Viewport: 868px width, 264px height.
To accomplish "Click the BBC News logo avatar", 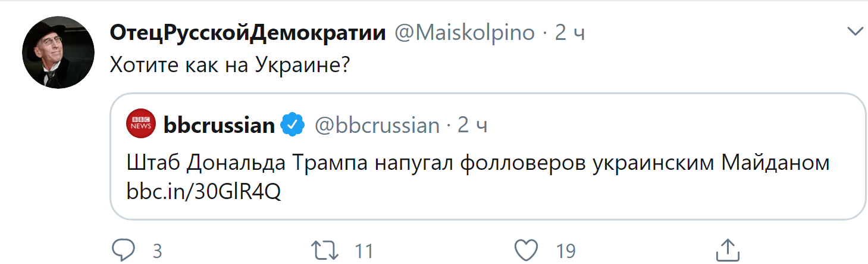I will coord(142,125).
